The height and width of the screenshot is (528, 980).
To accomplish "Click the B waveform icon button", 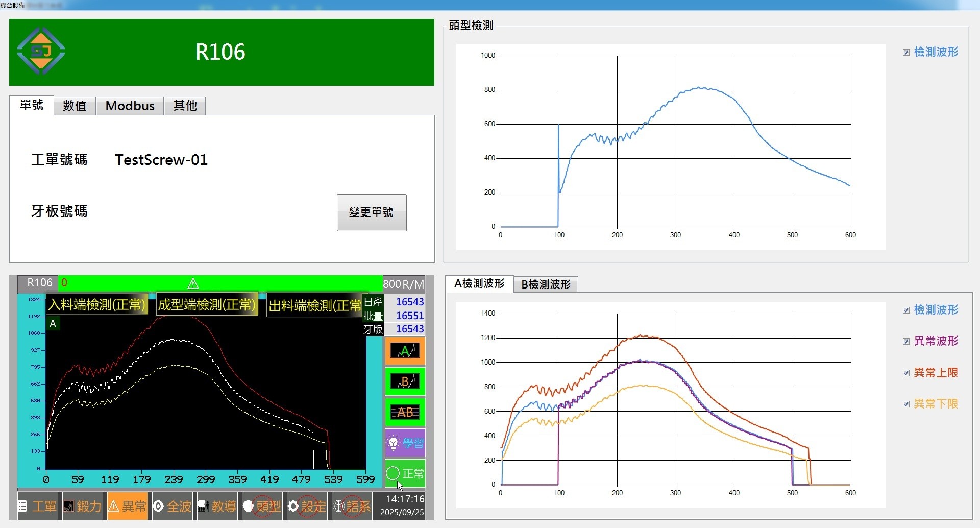I will tap(405, 381).
